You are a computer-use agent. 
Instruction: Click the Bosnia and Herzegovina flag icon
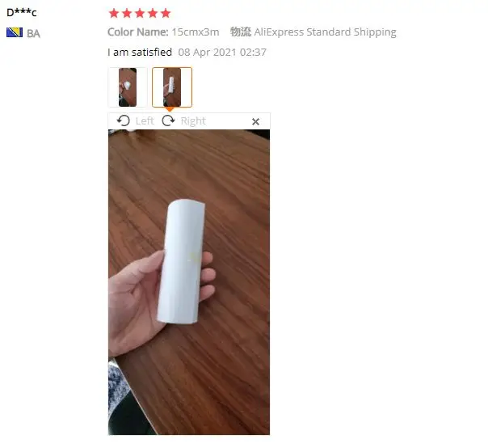click(x=15, y=32)
